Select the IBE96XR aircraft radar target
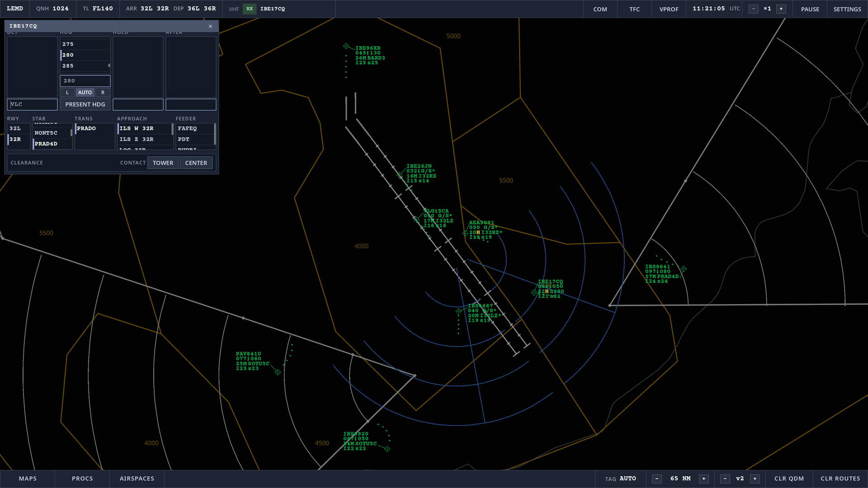The height and width of the screenshot is (488, 868). click(346, 46)
